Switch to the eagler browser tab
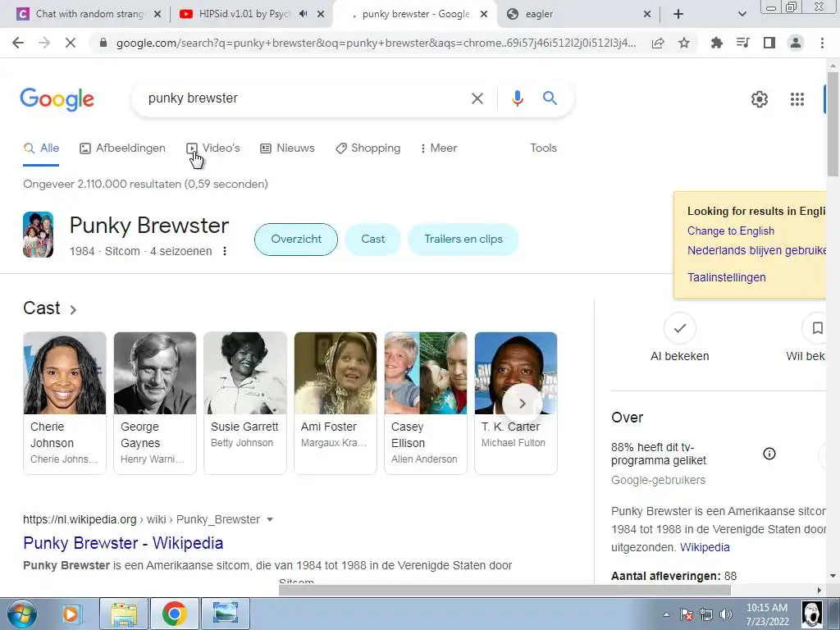This screenshot has width=840, height=630. click(x=571, y=14)
